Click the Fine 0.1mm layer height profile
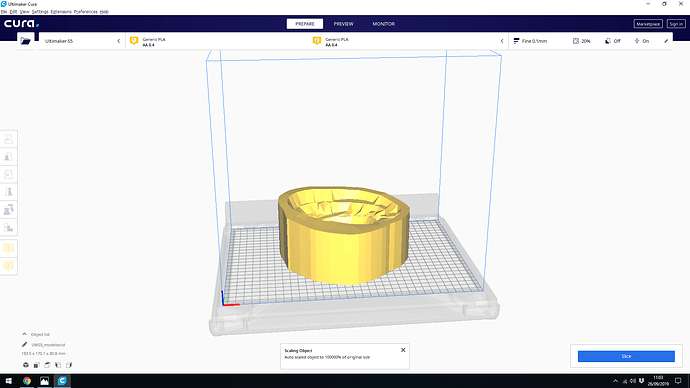Image resolution: width=690 pixels, height=388 pixels. coord(531,41)
